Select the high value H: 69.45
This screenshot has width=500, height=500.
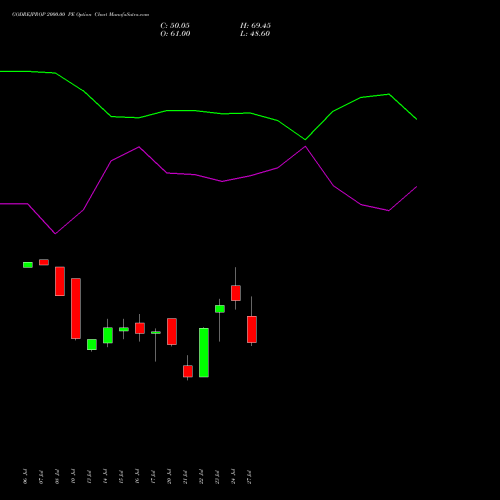(x=255, y=26)
